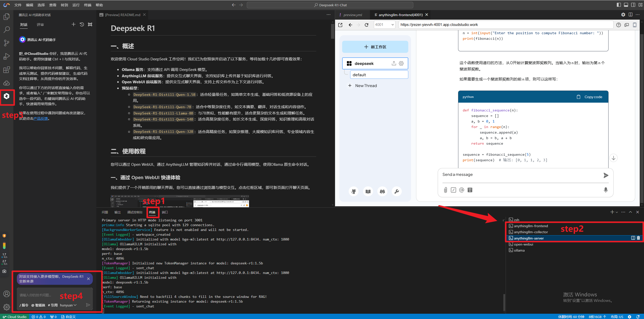Click the 新工作区 button
644x319 pixels.
[x=375, y=47]
